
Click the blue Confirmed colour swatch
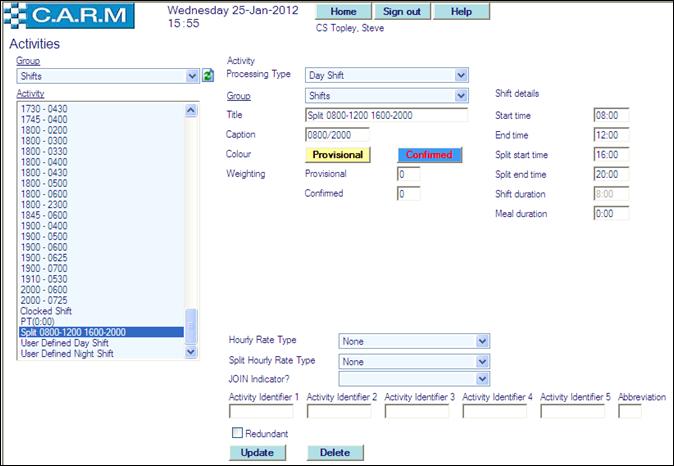428,155
